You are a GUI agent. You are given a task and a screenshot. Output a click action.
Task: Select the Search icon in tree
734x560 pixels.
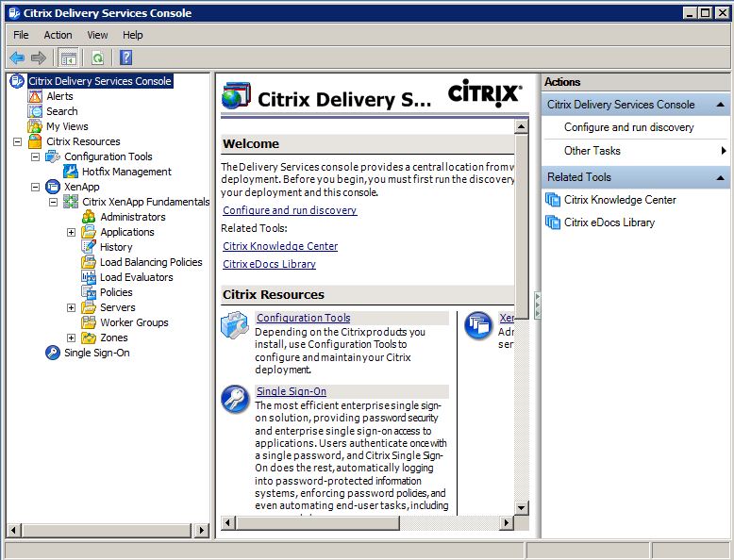pos(35,111)
